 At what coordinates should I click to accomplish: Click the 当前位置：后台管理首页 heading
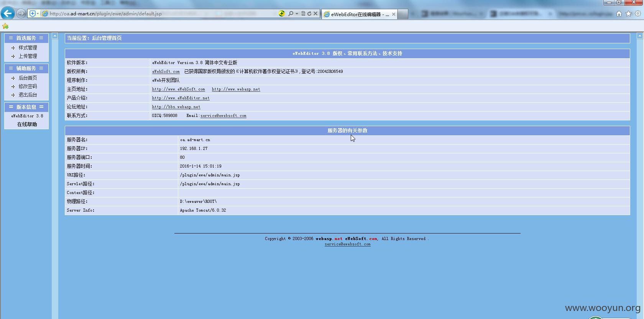[94, 38]
